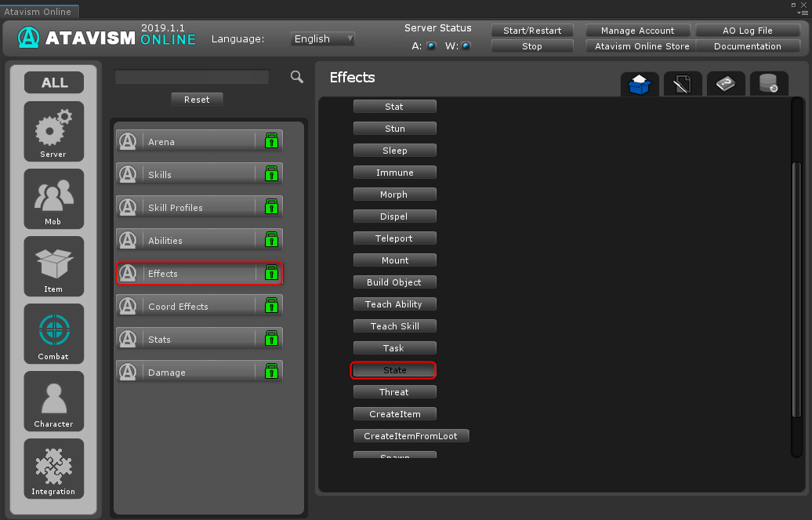This screenshot has width=812, height=520.
Task: Open the Server category in sidebar
Action: (53, 130)
